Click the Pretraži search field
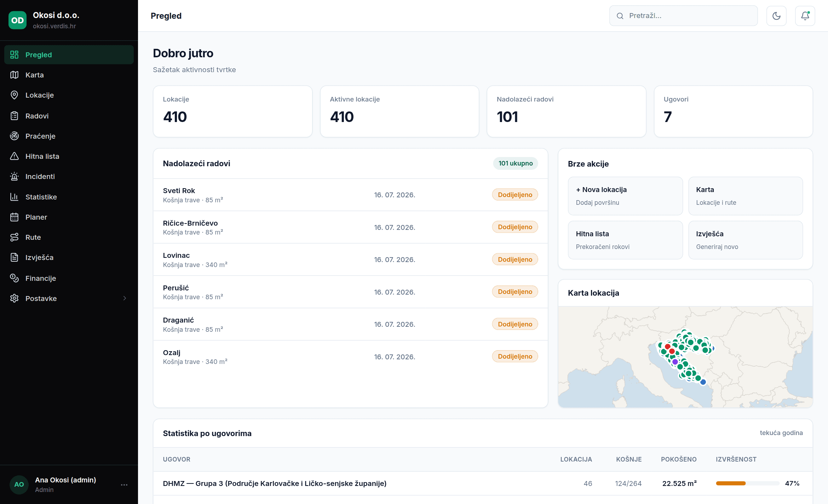The image size is (828, 504). point(683,16)
